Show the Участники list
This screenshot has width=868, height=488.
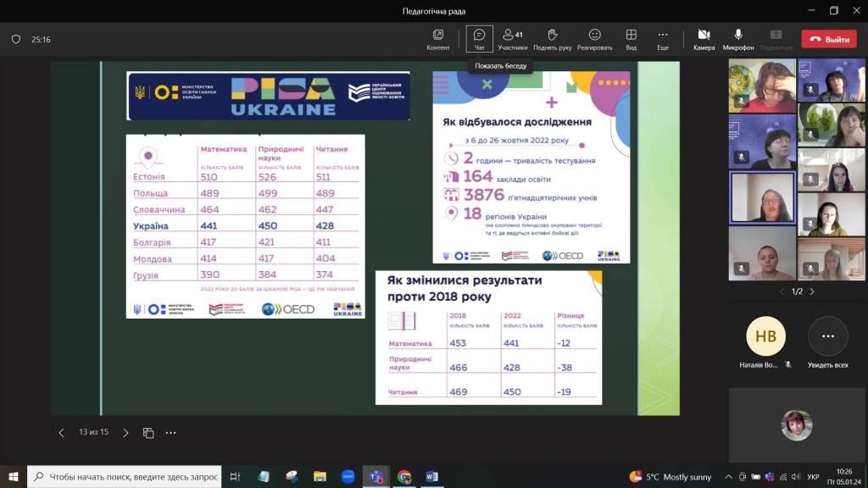[x=512, y=39]
